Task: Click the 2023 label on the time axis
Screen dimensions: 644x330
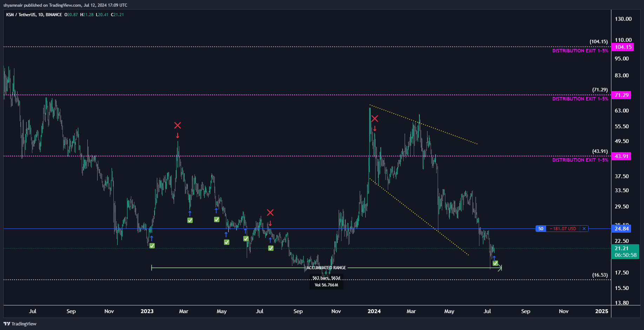Action: click(x=147, y=311)
